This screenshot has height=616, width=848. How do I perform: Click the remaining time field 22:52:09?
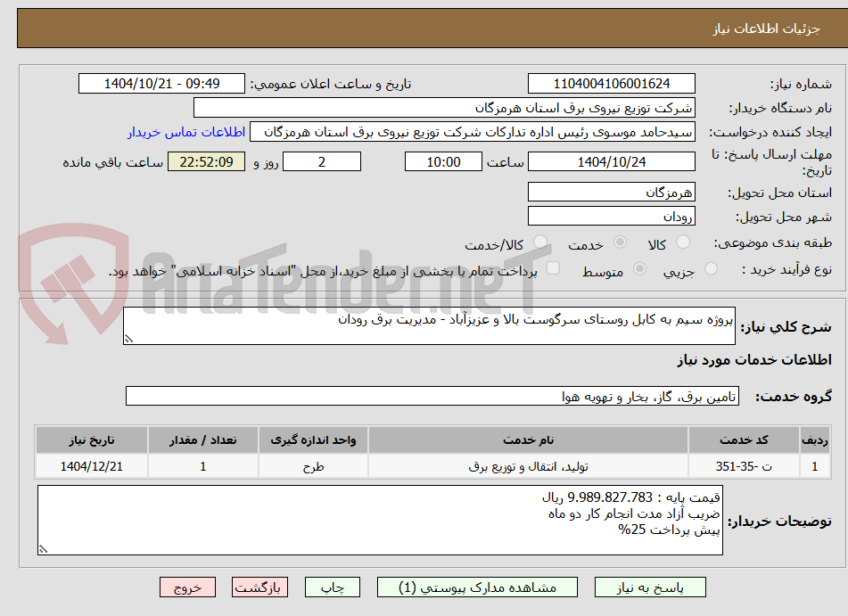click(x=206, y=161)
